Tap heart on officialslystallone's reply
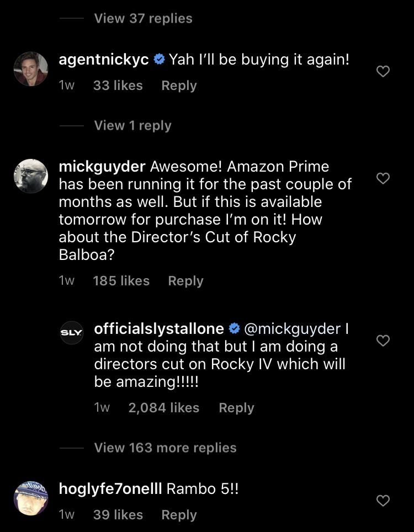This screenshot has width=414, height=532. click(383, 341)
